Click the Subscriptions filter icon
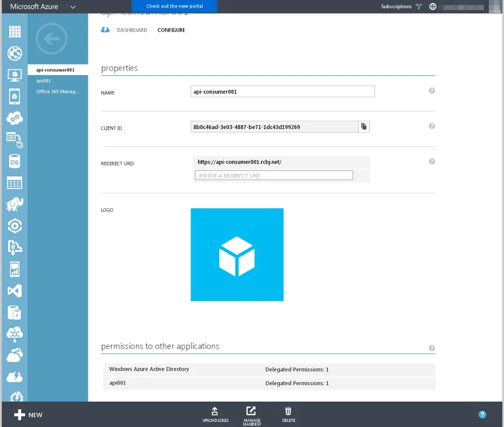The width and height of the screenshot is (504, 427). [x=418, y=7]
